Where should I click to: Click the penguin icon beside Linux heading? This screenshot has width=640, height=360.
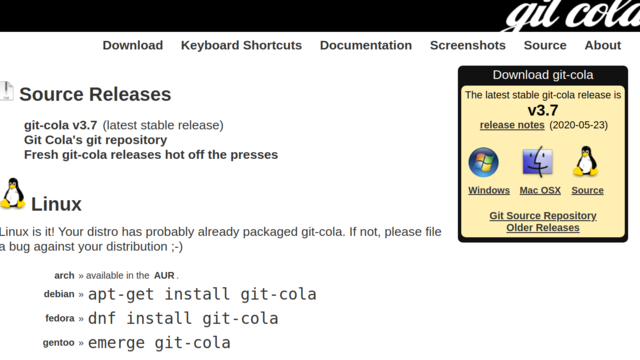pos(13,193)
